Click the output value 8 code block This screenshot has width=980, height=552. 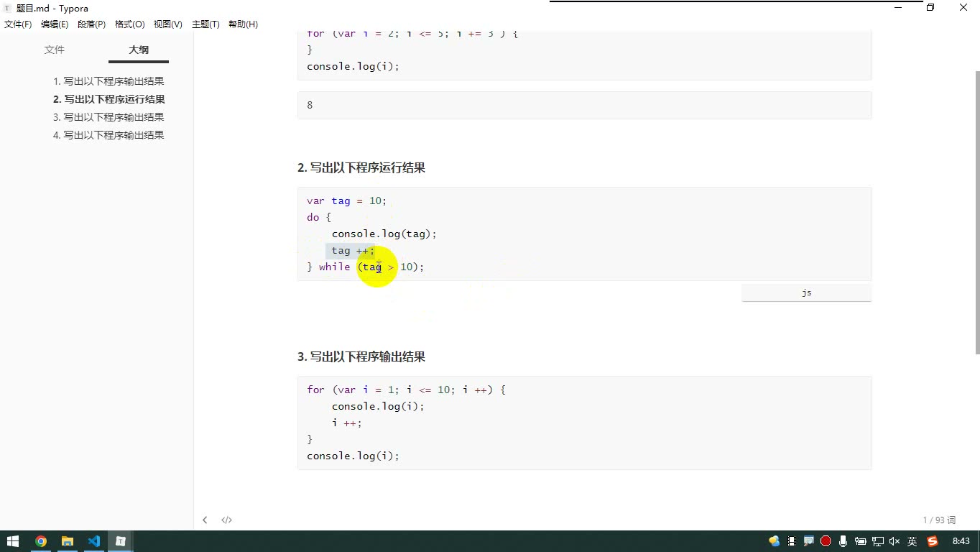point(584,105)
